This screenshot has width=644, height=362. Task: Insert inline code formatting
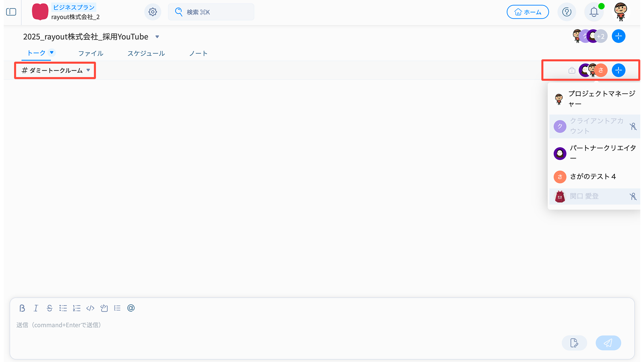tap(90, 308)
